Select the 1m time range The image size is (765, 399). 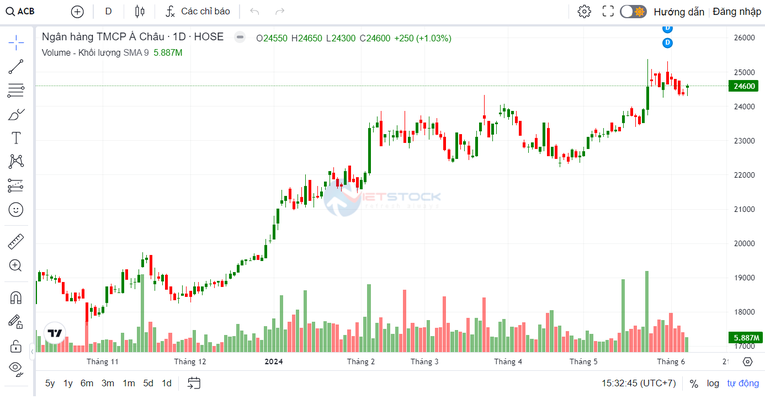pos(129,383)
